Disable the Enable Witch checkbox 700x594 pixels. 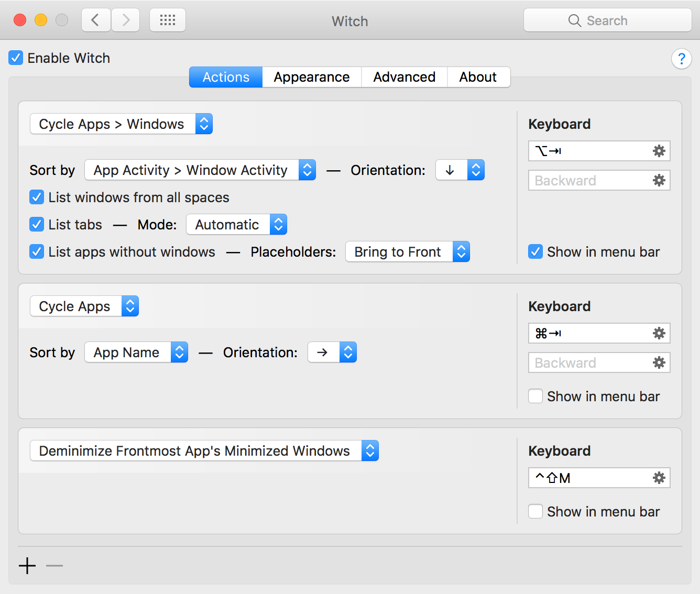[x=16, y=58]
